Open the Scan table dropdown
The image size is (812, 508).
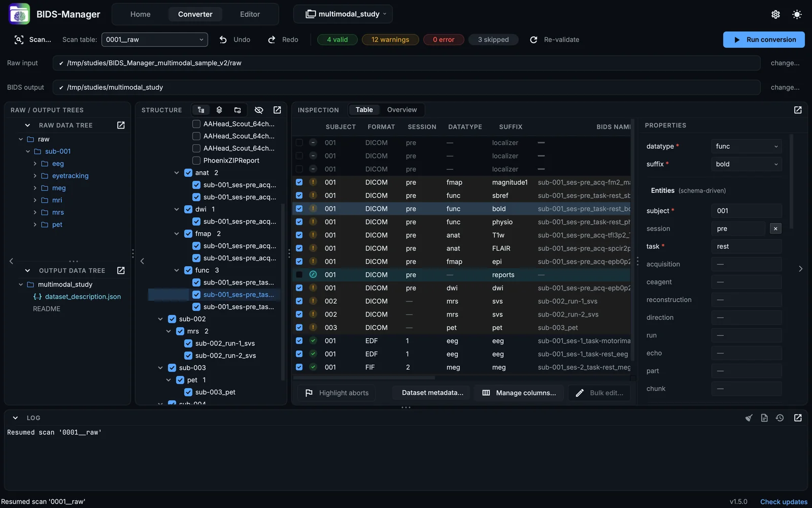[155, 40]
